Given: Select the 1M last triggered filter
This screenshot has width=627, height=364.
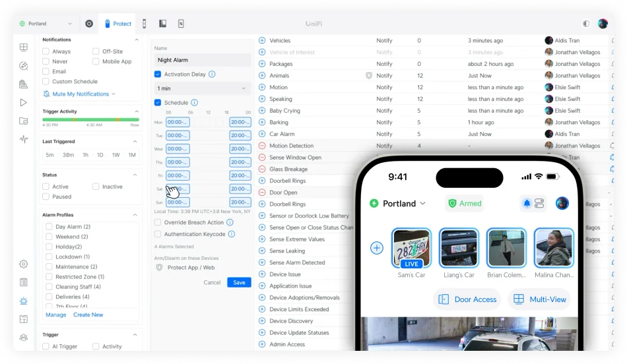Looking at the screenshot, I should coord(132,155).
